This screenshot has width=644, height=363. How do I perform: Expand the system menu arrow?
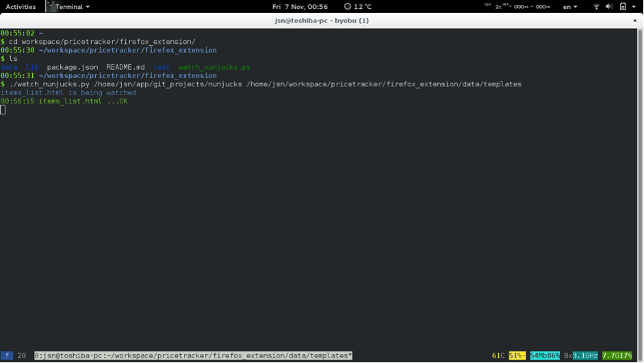click(634, 7)
